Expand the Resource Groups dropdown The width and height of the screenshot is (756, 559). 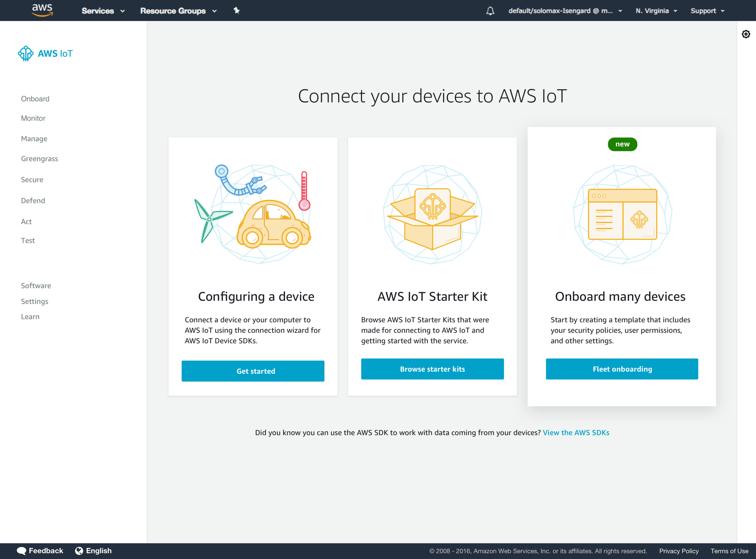click(x=178, y=11)
